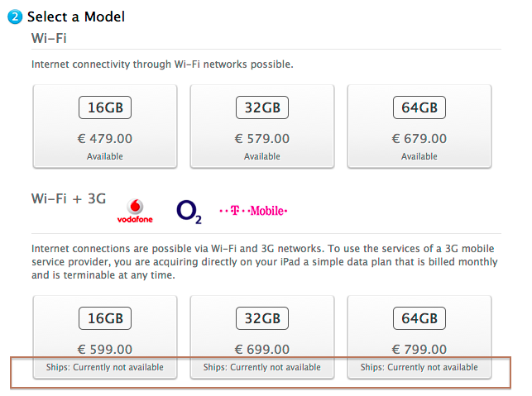Click the "Wi-Fi + 3G" section heading
The height and width of the screenshot is (396, 532).
(x=69, y=199)
